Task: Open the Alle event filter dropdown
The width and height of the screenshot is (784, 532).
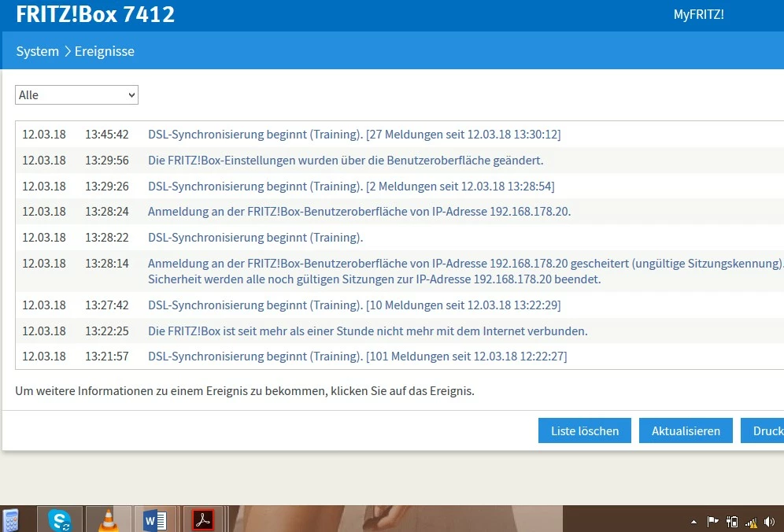Action: pos(76,95)
